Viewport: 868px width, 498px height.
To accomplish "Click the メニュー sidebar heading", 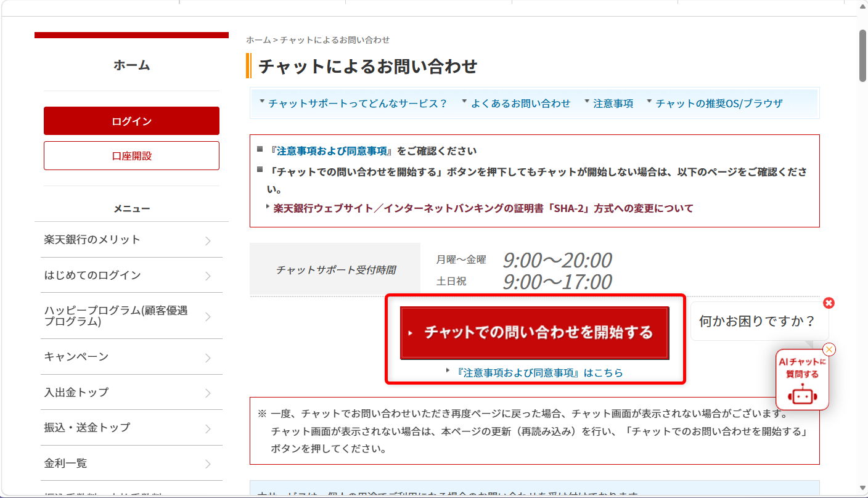I will [x=131, y=209].
